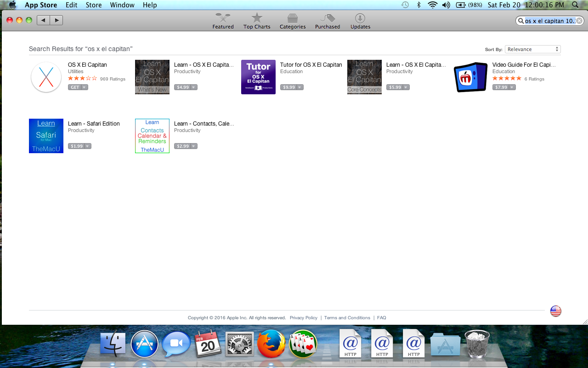Open Finder from the Dock
This screenshot has height=368, width=588.
(x=113, y=344)
